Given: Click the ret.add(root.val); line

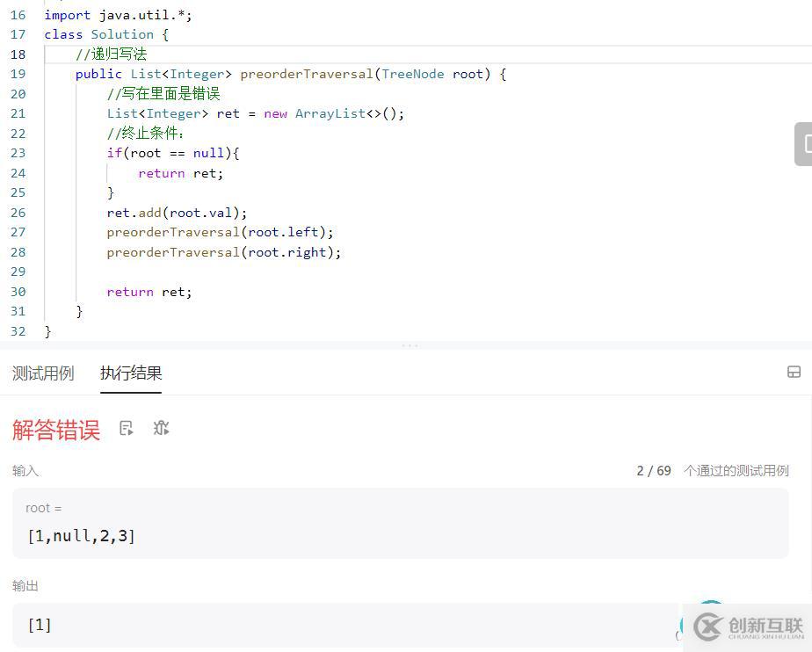Looking at the screenshot, I should click(x=177, y=213).
